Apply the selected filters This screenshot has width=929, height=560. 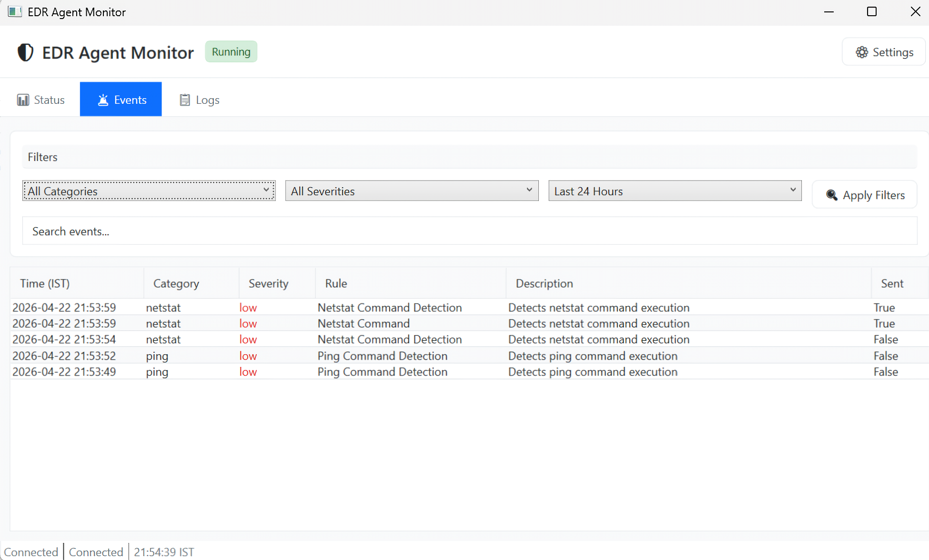(x=865, y=195)
